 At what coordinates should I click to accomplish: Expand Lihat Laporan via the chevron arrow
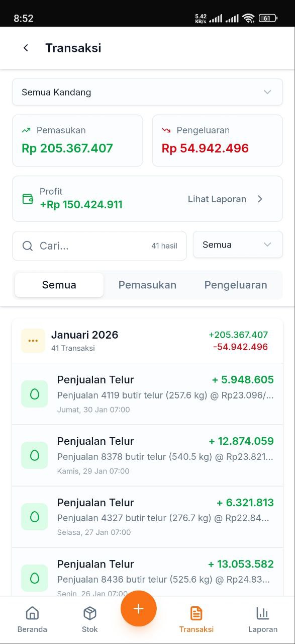click(x=260, y=199)
